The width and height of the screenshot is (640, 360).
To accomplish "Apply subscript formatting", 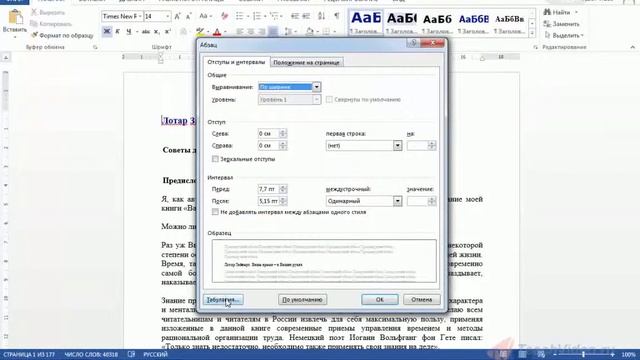I will (157, 31).
